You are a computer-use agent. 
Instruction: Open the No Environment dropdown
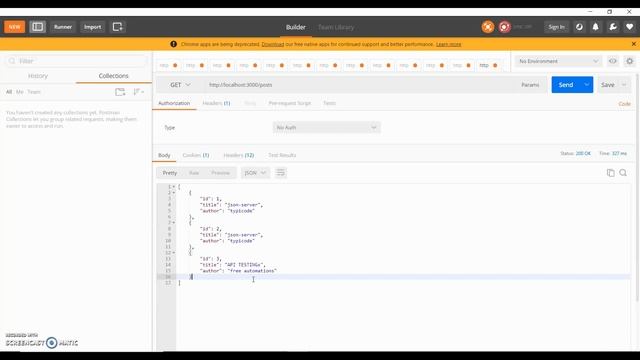pos(558,61)
